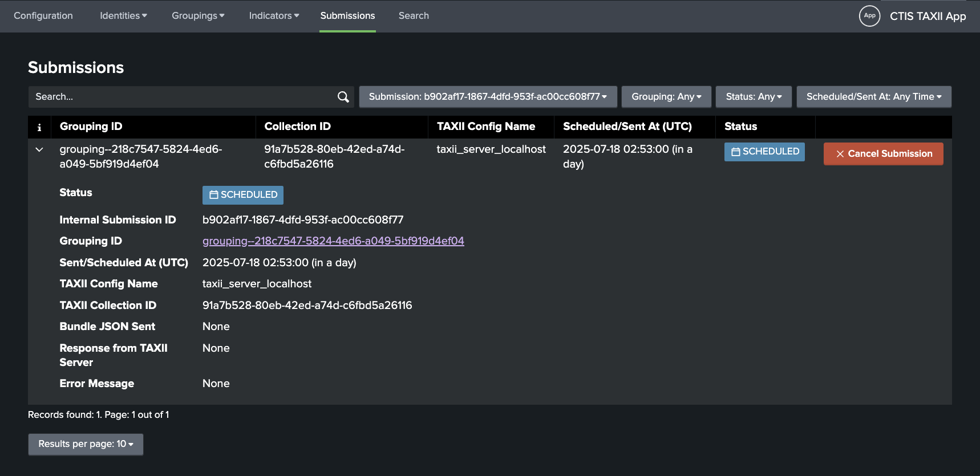Open the Indicators menu
The width and height of the screenshot is (980, 476).
click(274, 16)
